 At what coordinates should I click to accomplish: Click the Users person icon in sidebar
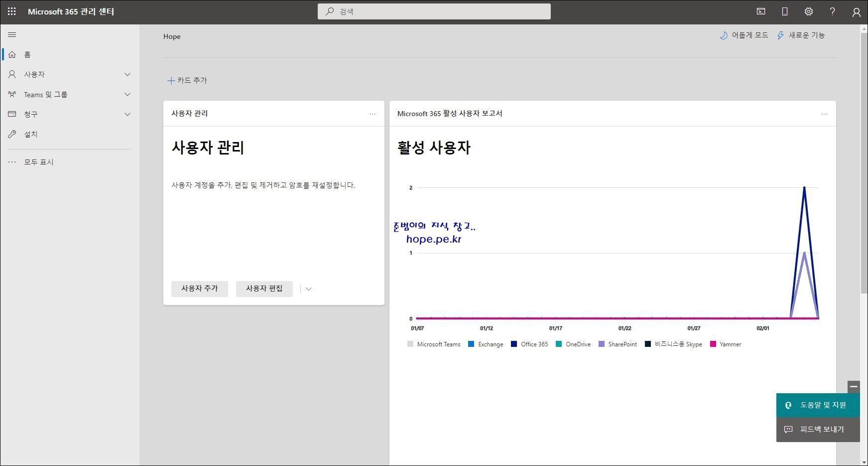12,74
